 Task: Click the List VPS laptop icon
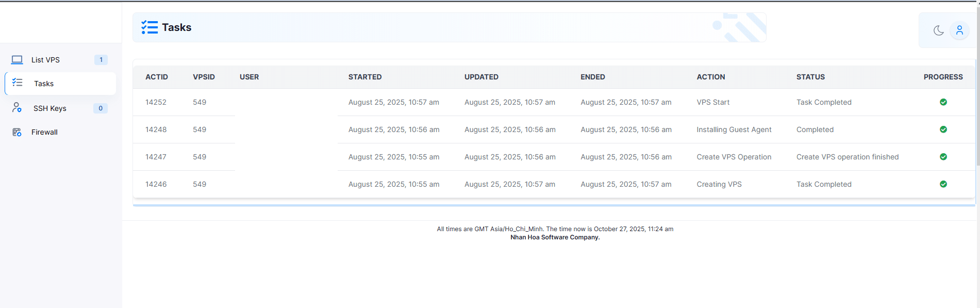point(17,60)
